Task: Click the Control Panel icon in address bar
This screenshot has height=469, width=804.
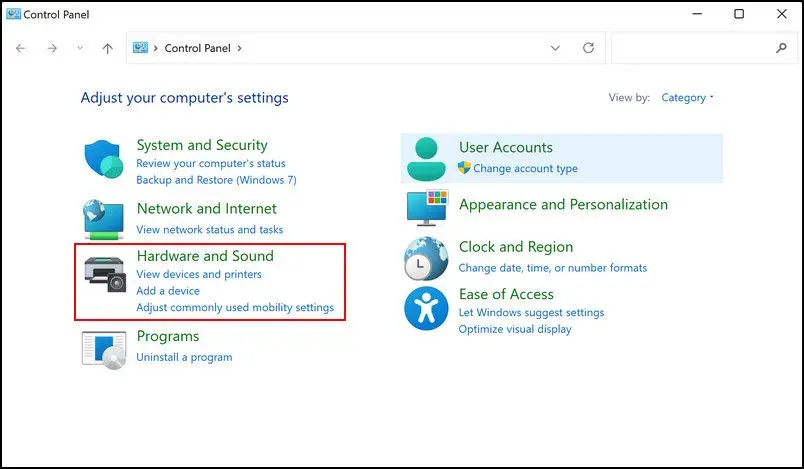Action: 140,48
